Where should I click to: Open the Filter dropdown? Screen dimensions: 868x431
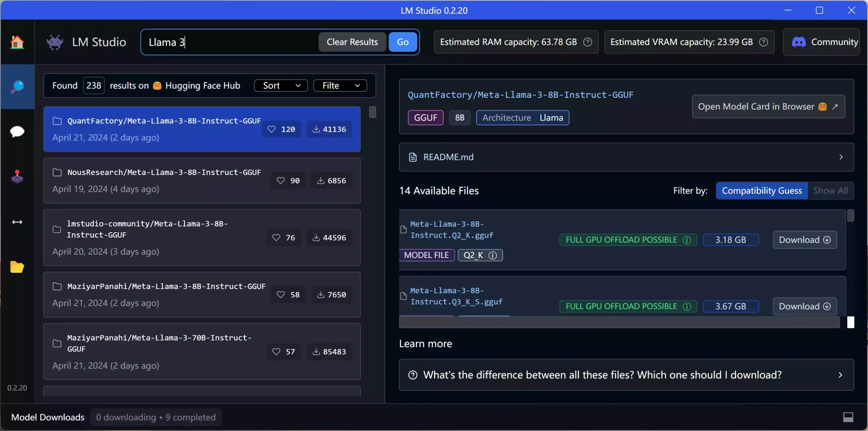340,86
